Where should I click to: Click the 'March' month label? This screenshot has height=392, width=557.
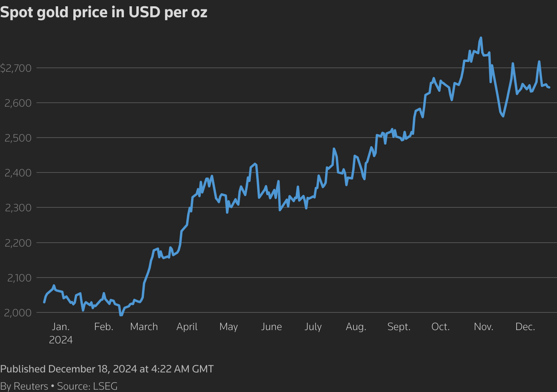tap(144, 327)
